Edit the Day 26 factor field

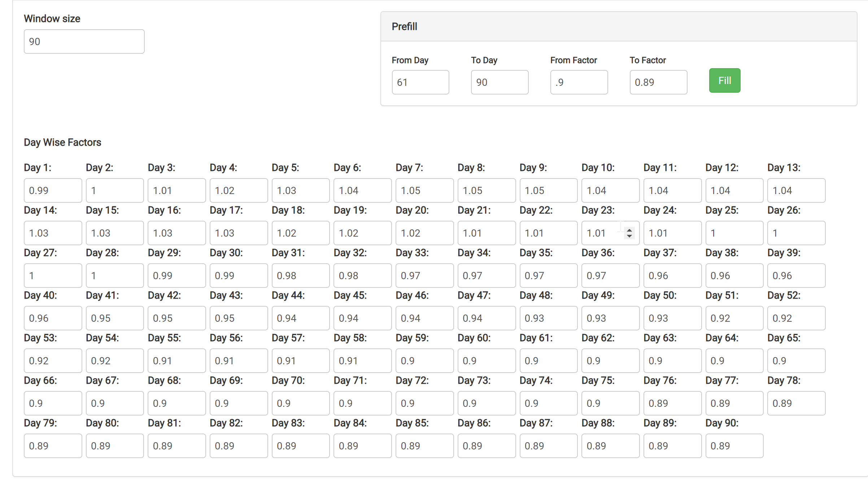tap(796, 233)
